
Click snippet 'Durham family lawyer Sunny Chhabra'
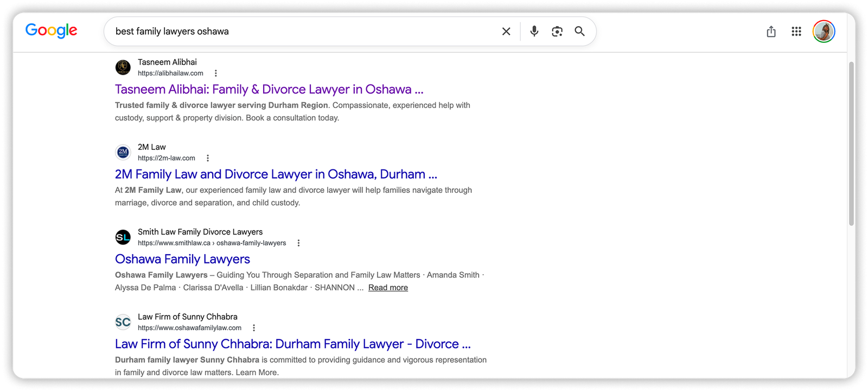[x=301, y=366]
